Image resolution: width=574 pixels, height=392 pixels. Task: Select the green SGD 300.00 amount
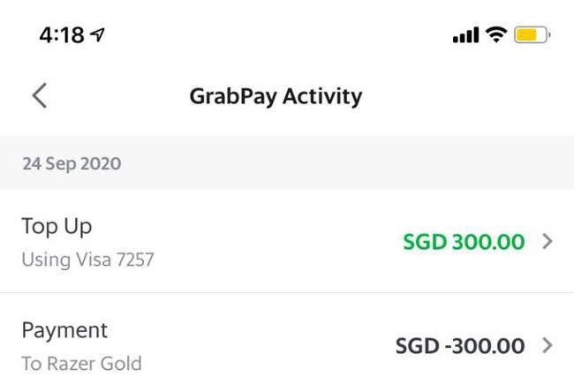point(464,241)
